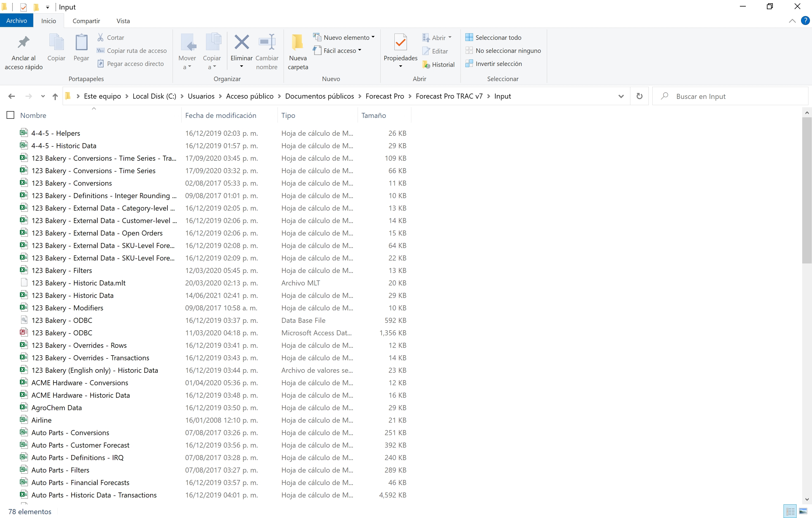
Task: Switch to large icons view in status bar
Action: (803, 511)
